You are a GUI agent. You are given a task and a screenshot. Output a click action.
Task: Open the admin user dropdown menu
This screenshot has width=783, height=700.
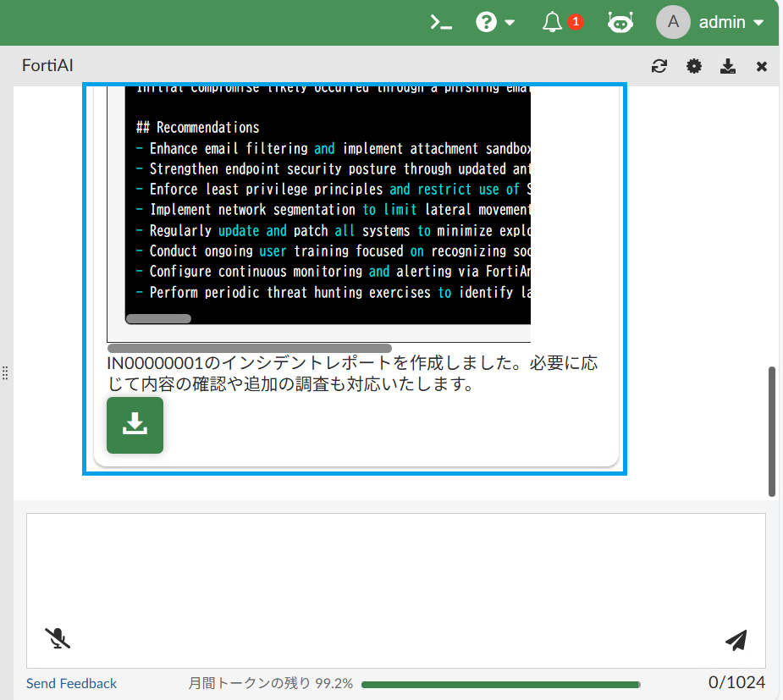(x=711, y=23)
